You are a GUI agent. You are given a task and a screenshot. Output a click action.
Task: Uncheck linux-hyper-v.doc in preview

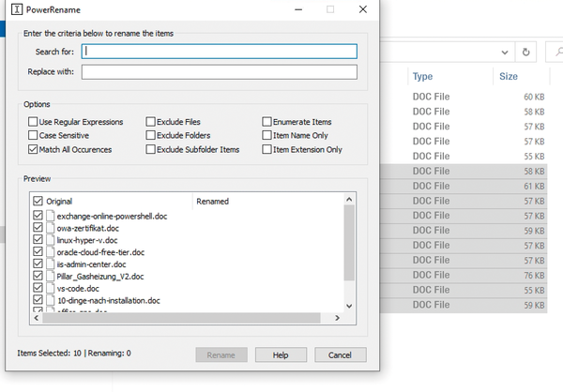coord(38,239)
